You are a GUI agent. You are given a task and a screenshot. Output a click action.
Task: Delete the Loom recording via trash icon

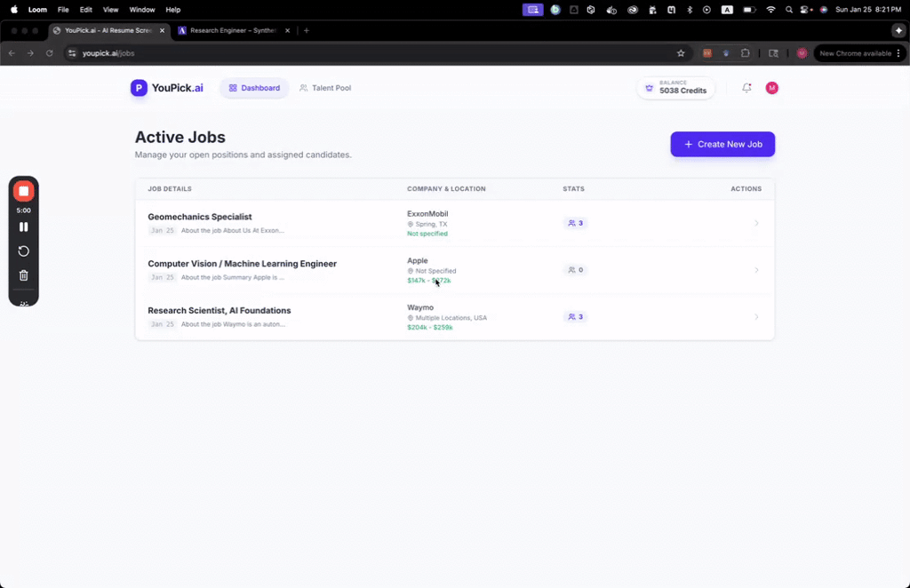pyautogui.click(x=24, y=275)
